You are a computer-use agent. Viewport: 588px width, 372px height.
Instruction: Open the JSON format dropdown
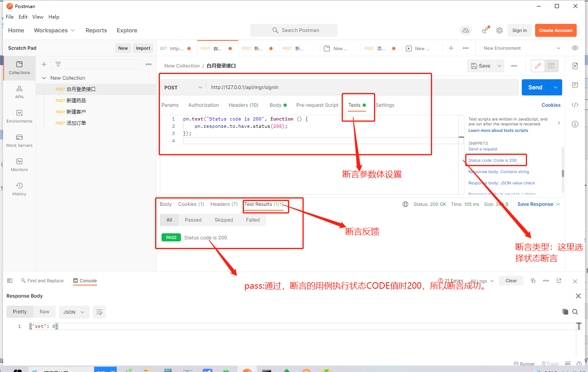coord(74,312)
